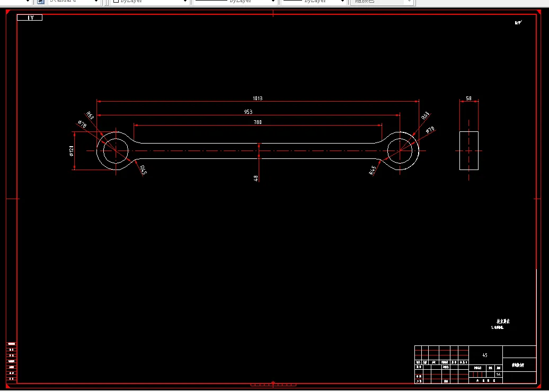Click the 1:4 scale cell in title block
Screen dimensions: 549x392
click(499, 375)
